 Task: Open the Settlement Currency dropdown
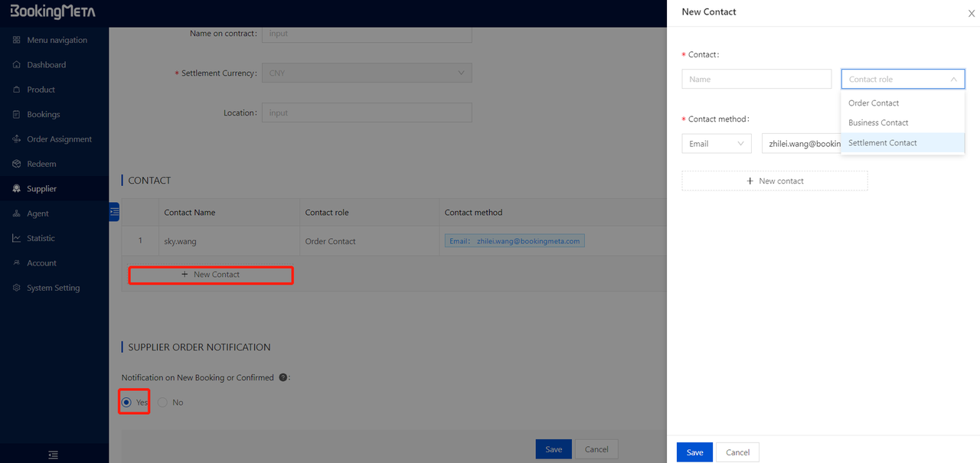(367, 73)
